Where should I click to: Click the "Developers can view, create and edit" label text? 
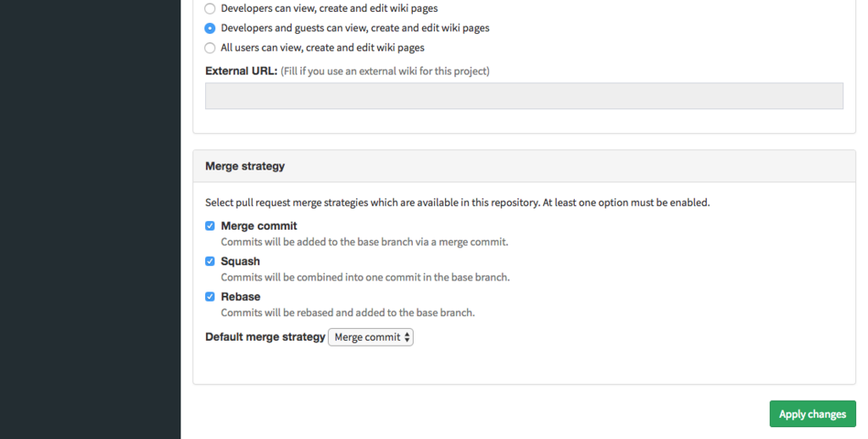click(x=329, y=8)
